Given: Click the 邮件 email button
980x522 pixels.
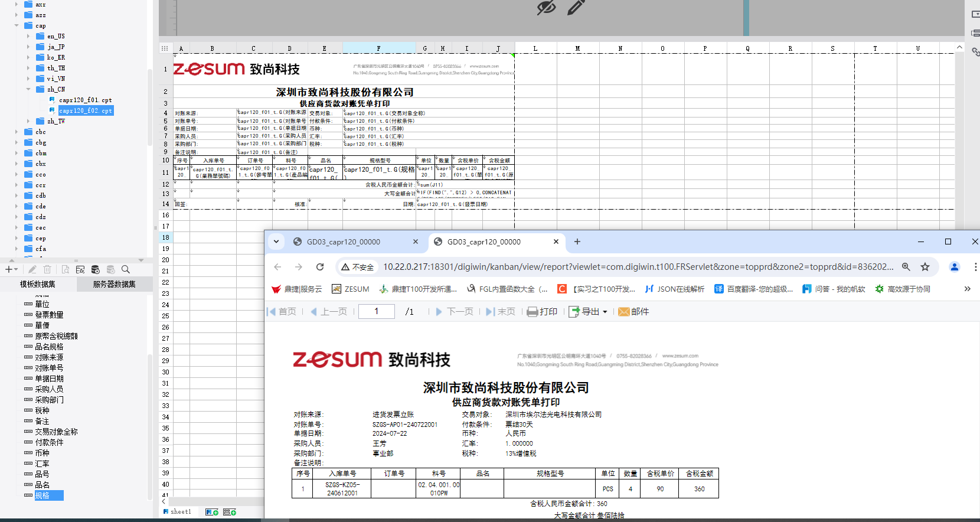Looking at the screenshot, I should 633,311.
